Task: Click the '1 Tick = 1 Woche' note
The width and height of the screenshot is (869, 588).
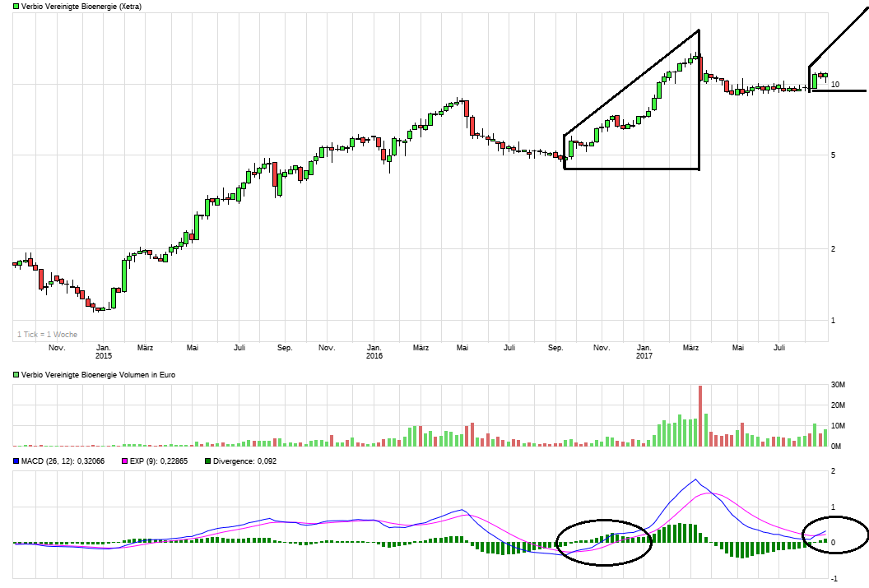Action: tap(47, 335)
